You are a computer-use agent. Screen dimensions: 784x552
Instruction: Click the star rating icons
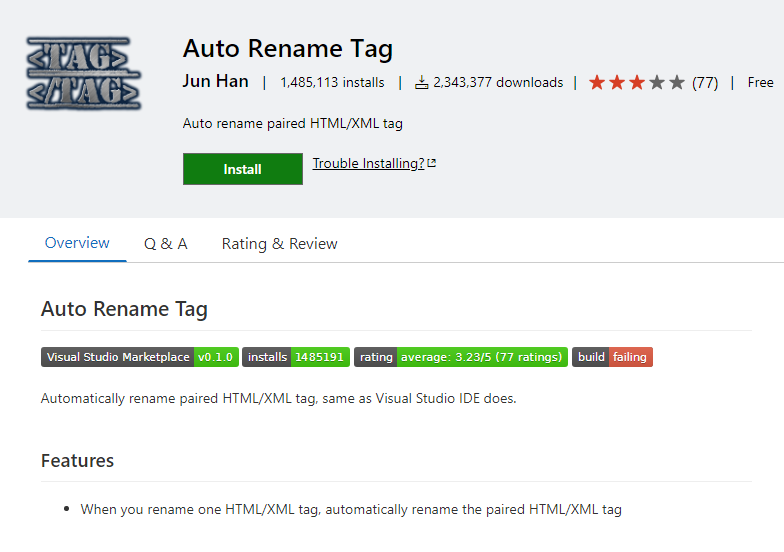(636, 82)
